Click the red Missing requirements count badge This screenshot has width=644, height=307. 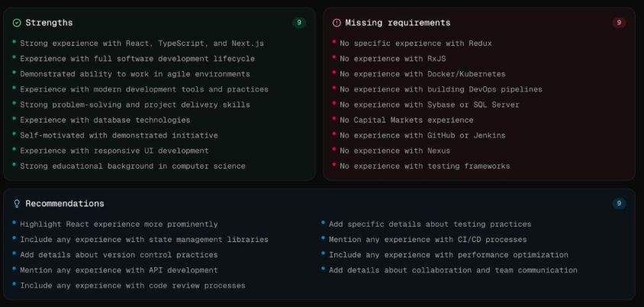point(619,23)
